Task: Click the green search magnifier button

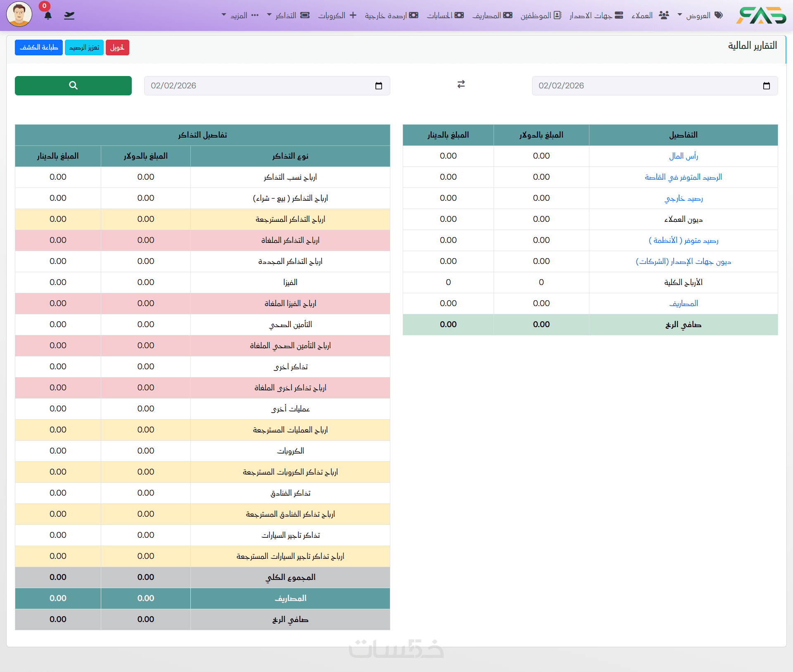Action: point(73,85)
